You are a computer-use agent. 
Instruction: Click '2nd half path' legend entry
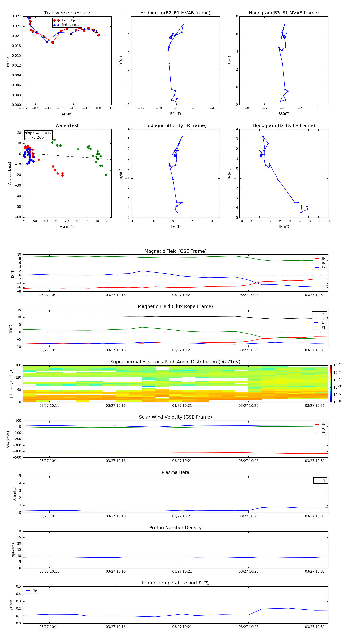67,25
